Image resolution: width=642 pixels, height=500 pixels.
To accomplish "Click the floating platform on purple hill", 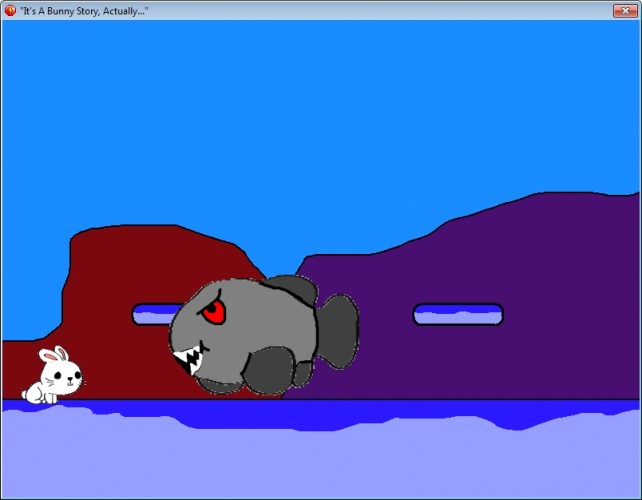I will tap(458, 314).
